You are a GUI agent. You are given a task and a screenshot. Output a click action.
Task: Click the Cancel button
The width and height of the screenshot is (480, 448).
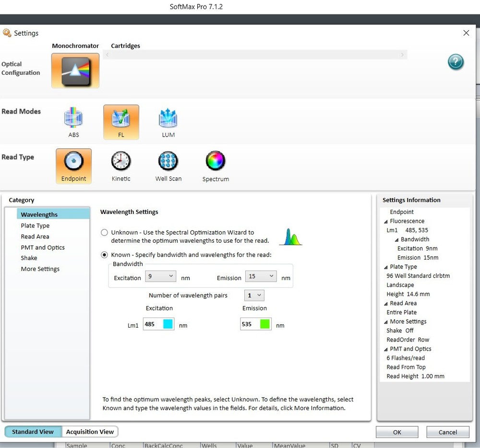point(447,432)
